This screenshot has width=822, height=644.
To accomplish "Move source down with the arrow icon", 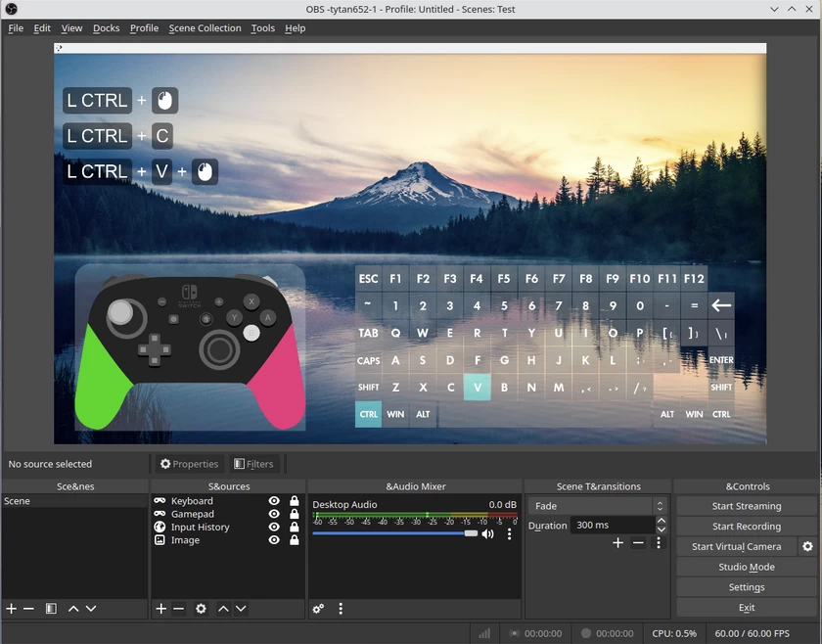I will 241,609.
